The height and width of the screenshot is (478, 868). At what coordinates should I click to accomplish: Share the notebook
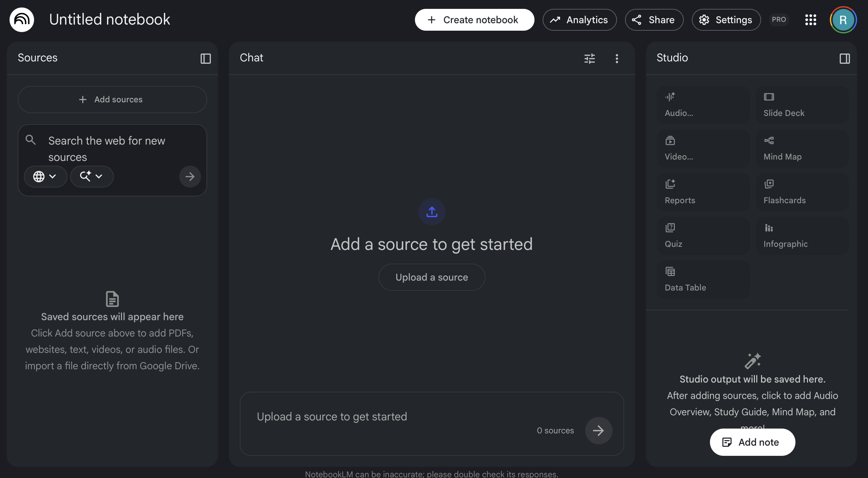click(654, 20)
